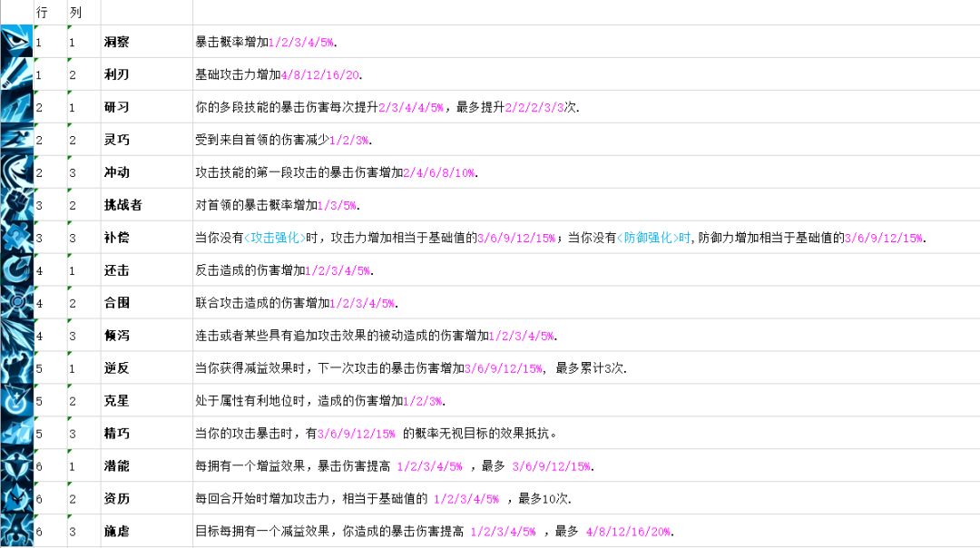Click the 还击 circular arrow skill icon
Image resolution: width=980 pixels, height=548 pixels.
(16, 270)
